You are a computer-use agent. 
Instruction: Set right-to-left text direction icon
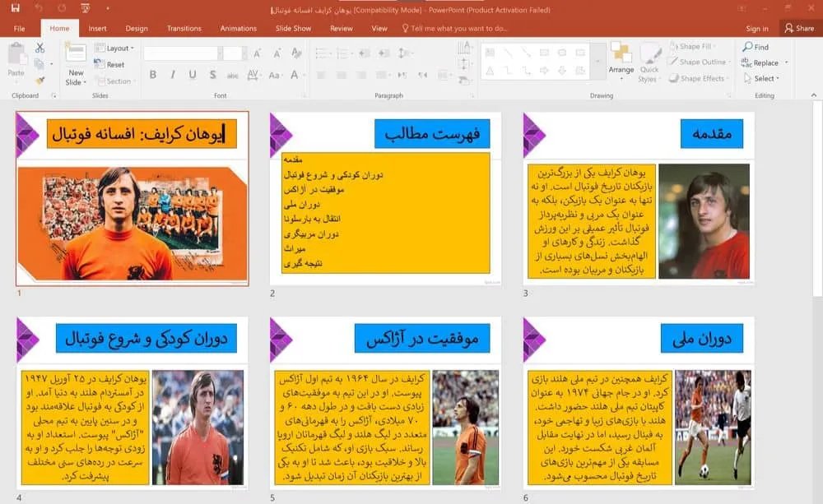pos(422,75)
